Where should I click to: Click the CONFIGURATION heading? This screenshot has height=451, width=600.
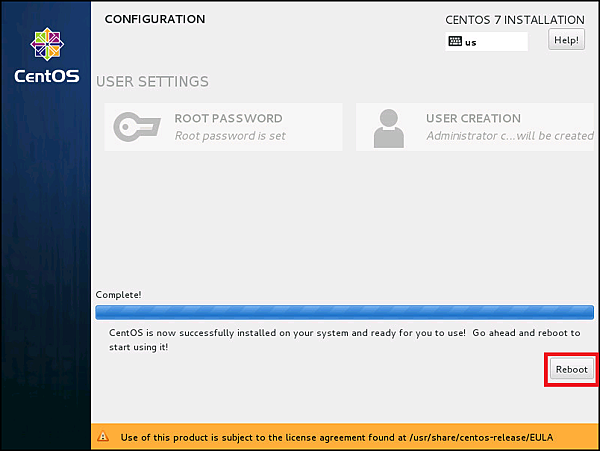(x=154, y=19)
